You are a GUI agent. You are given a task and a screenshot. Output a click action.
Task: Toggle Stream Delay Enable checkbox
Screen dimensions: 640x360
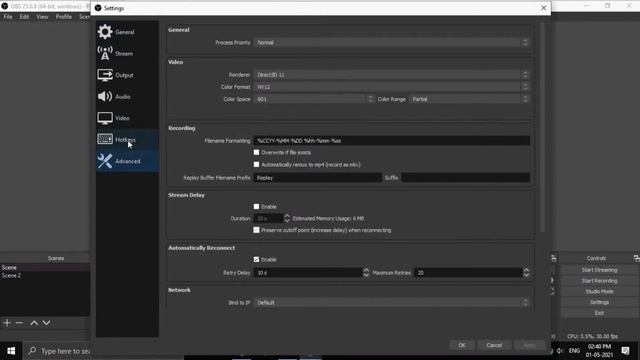click(256, 207)
